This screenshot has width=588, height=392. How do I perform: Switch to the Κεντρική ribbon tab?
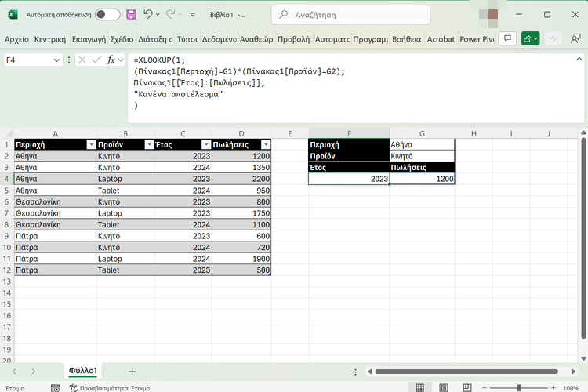(x=50, y=39)
